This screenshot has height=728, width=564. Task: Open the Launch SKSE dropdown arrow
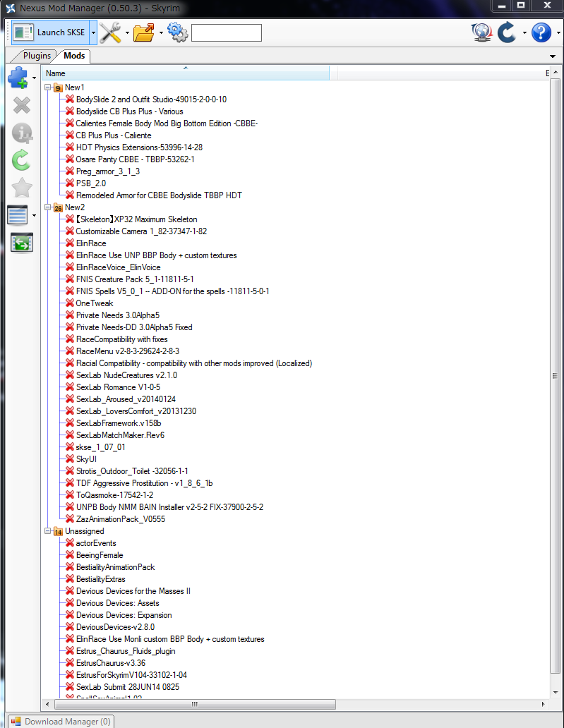pyautogui.click(x=93, y=32)
